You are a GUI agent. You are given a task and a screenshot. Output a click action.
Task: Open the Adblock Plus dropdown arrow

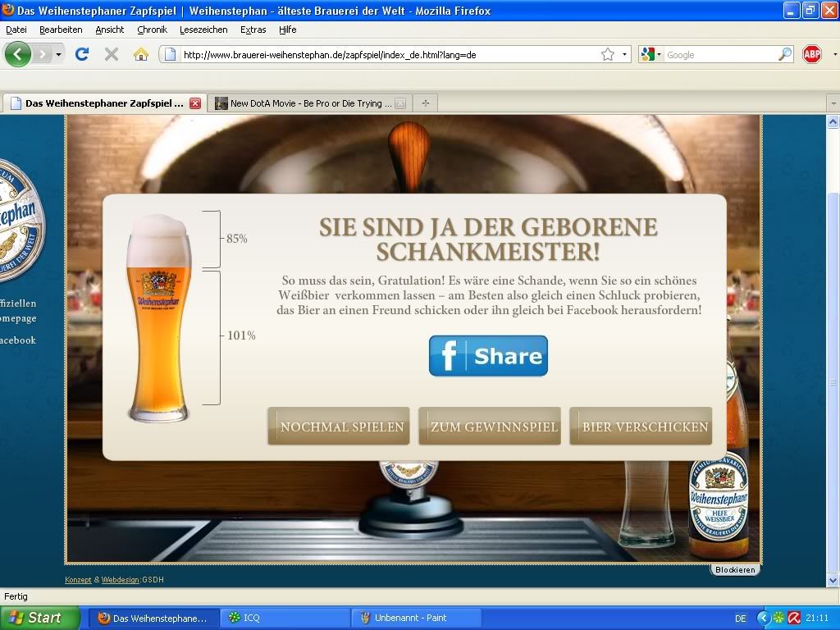point(834,54)
